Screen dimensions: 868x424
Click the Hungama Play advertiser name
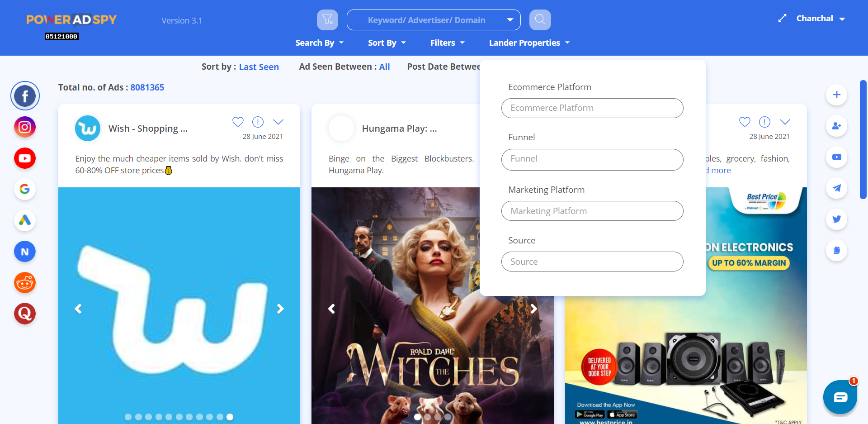(399, 129)
